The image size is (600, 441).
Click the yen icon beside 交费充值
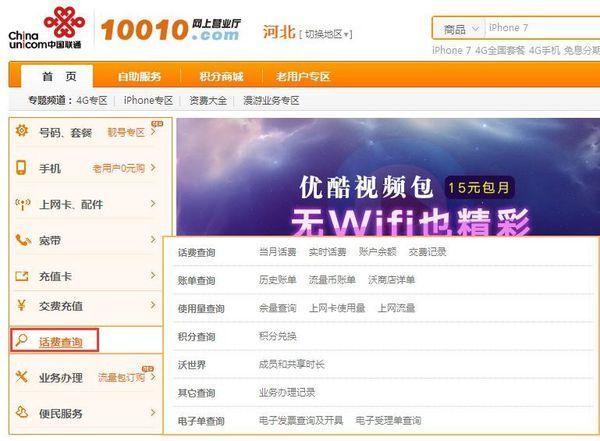tap(21, 305)
